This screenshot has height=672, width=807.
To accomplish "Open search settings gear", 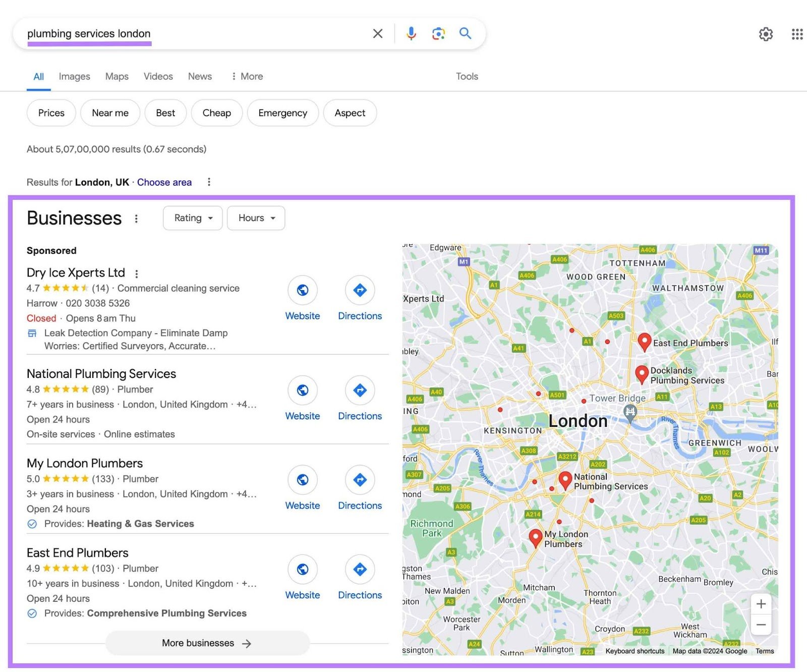I will (766, 34).
